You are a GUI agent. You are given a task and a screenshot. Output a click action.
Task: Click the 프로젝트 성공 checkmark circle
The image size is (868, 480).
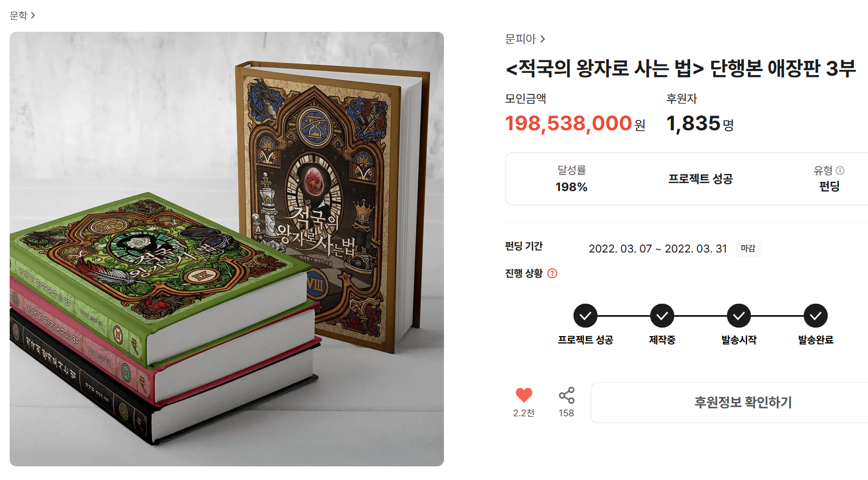(x=585, y=316)
